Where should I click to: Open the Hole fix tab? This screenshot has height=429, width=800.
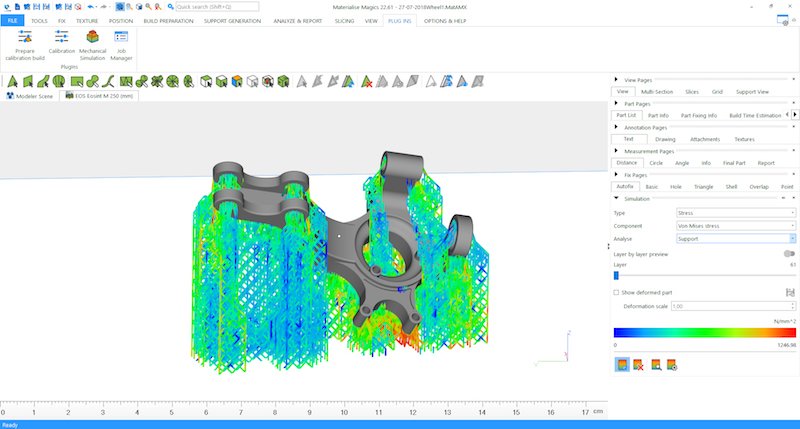point(676,187)
